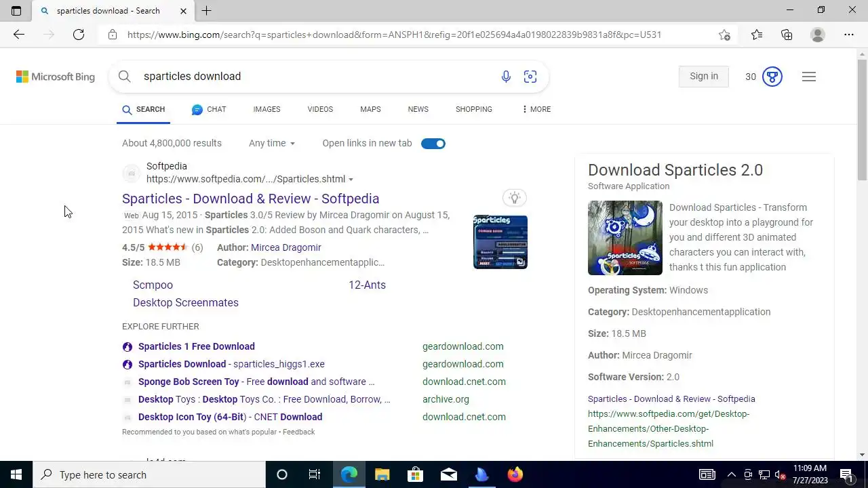Open Microsoft Store from taskbar
Viewport: 868px width, 488px height.
coord(415,474)
